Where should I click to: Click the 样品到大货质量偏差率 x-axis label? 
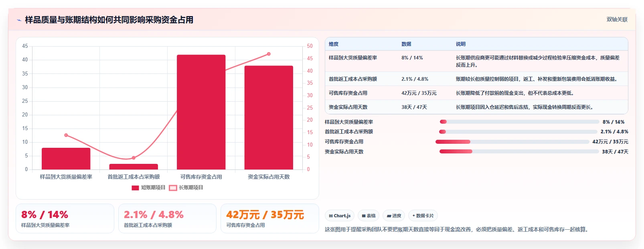point(66,177)
